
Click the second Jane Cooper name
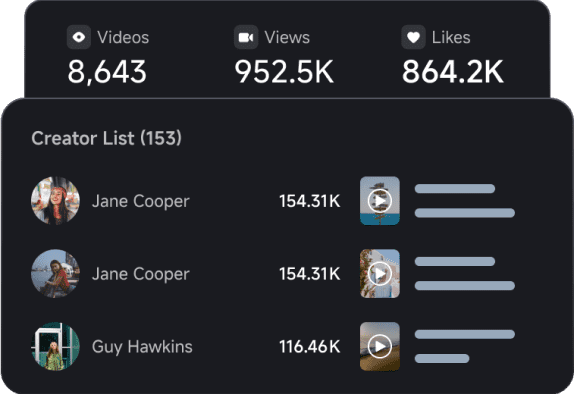[141, 274]
